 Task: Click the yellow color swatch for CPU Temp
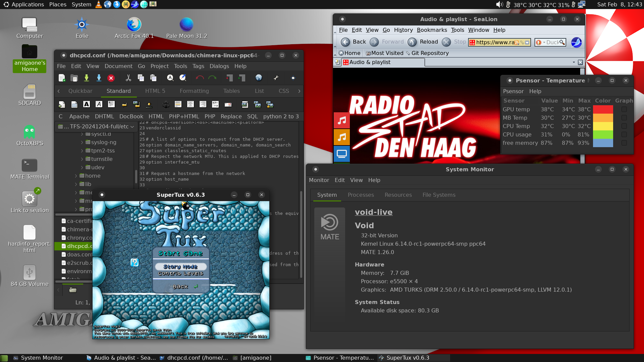pos(603,126)
